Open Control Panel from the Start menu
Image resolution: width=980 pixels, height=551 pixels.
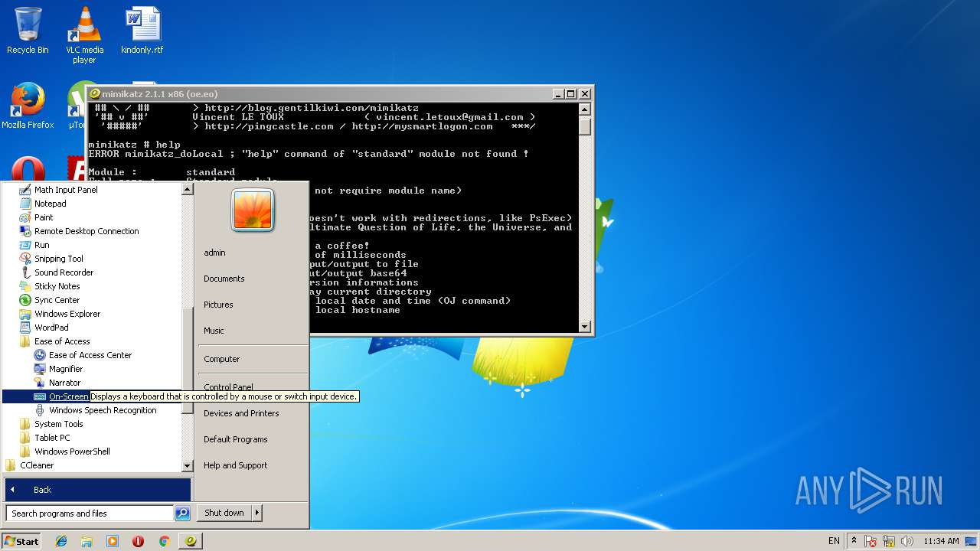click(x=228, y=387)
